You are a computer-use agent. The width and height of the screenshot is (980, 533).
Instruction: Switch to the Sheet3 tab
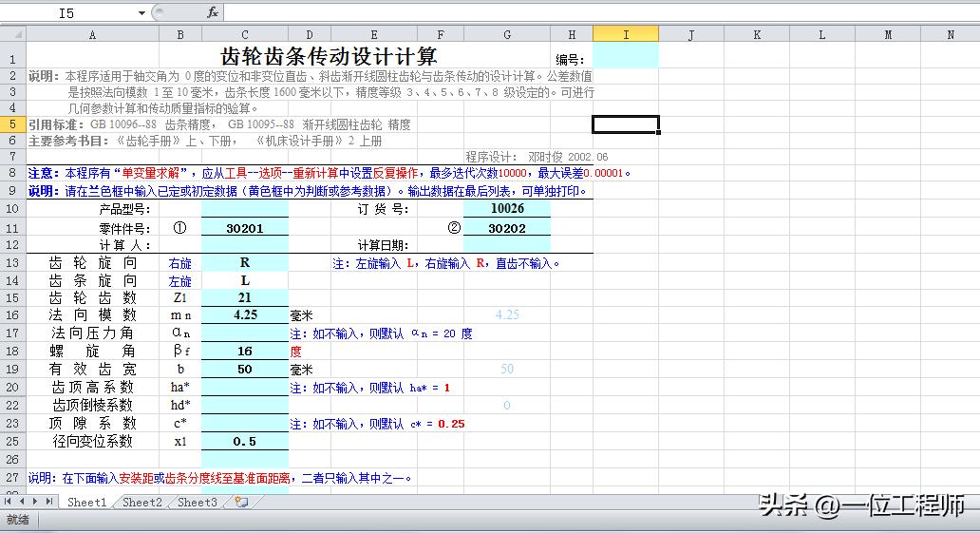(197, 502)
